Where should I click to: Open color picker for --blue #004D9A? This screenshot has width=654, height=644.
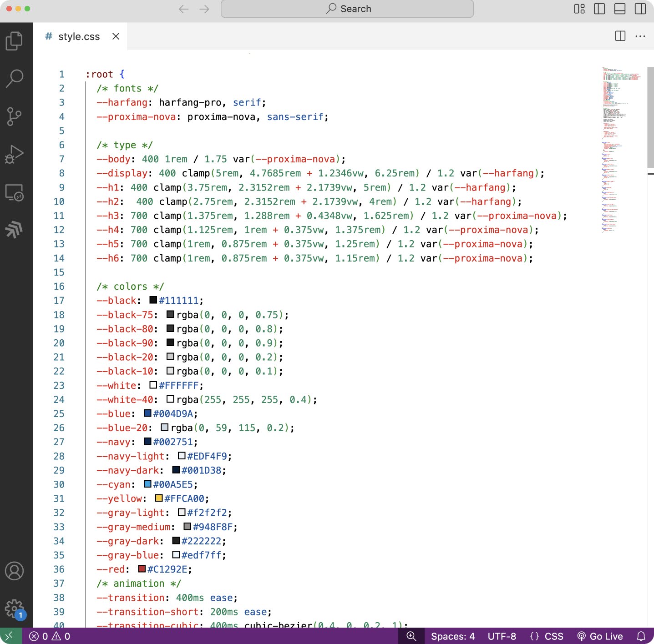coord(147,413)
